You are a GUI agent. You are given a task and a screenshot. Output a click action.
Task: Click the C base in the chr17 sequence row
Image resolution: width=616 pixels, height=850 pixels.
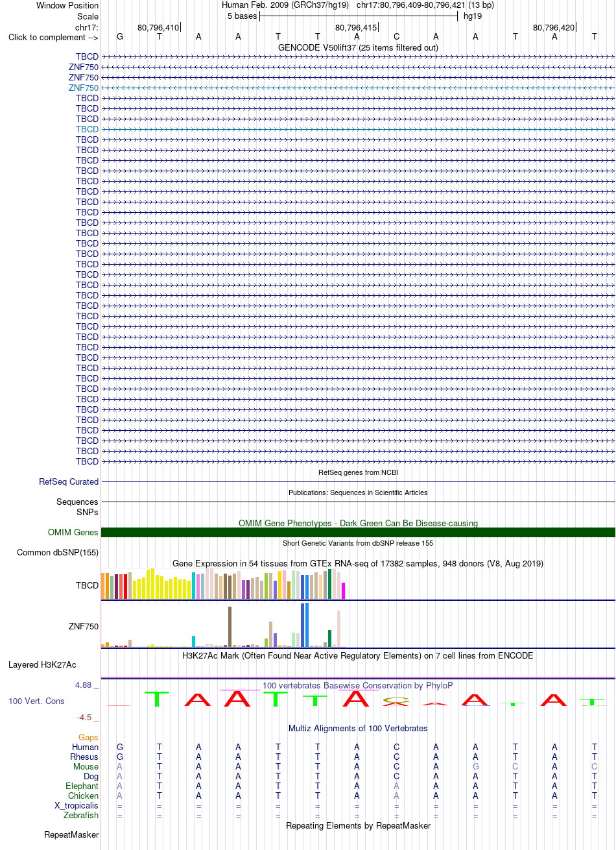(397, 37)
